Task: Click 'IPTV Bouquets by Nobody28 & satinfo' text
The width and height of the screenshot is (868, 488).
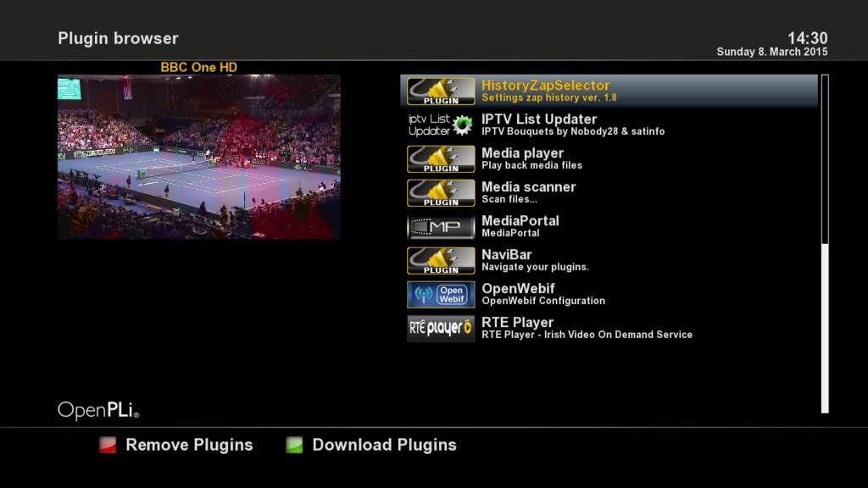Action: (573, 131)
